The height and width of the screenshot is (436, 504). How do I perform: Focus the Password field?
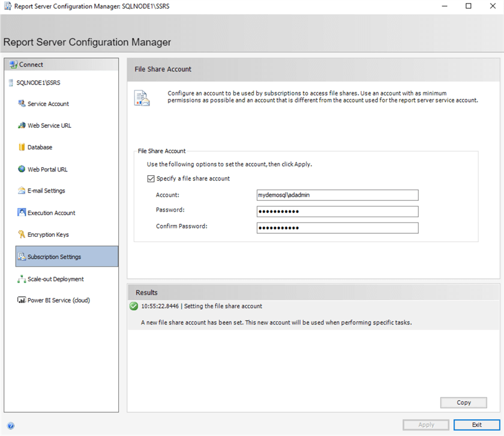point(337,212)
